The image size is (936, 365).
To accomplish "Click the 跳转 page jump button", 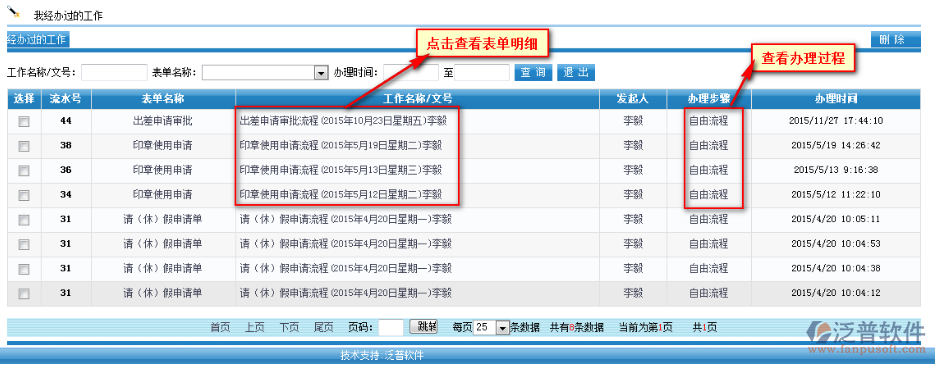I will click(424, 327).
